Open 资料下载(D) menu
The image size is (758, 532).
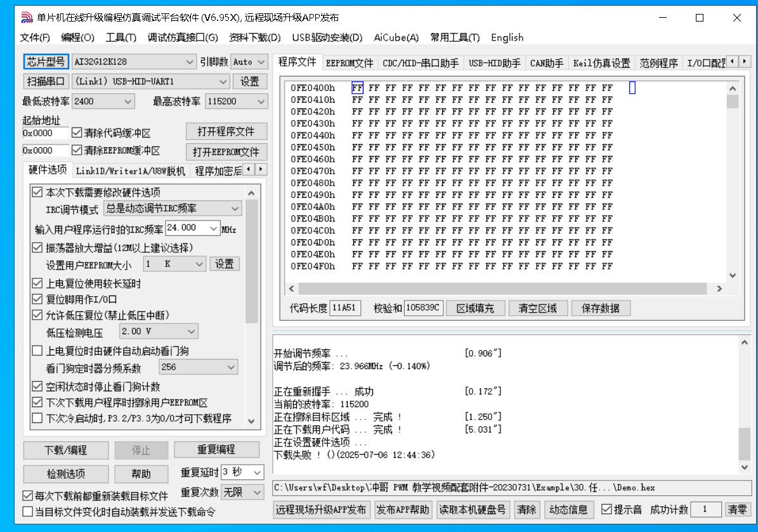[255, 37]
